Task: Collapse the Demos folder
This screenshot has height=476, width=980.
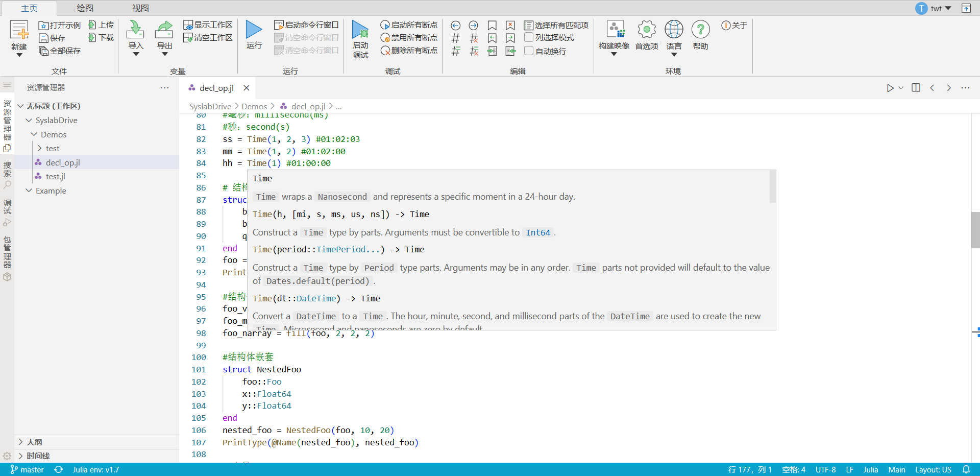Action: pyautogui.click(x=34, y=134)
